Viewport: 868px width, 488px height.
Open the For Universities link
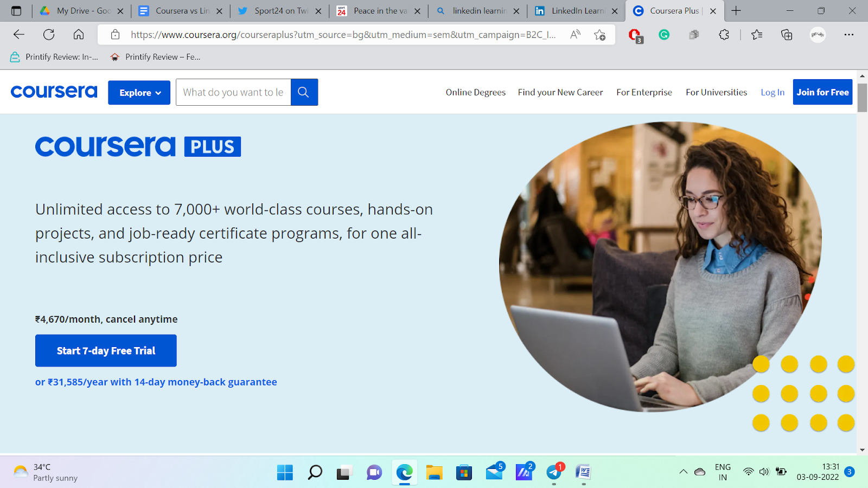tap(716, 92)
